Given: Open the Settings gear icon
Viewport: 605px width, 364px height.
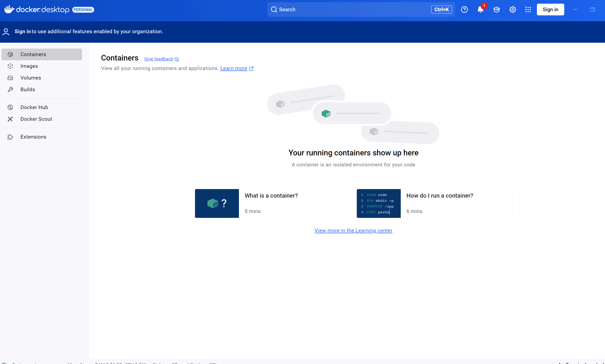Looking at the screenshot, I should [513, 10].
